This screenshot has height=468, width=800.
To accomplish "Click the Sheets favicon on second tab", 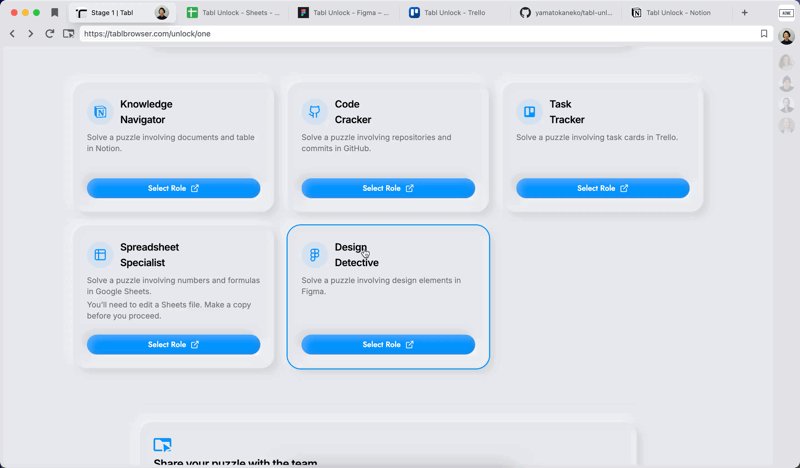I will pos(192,13).
